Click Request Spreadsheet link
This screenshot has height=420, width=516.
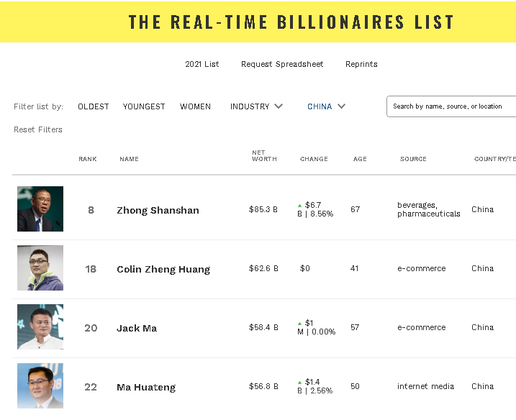pyautogui.click(x=282, y=64)
